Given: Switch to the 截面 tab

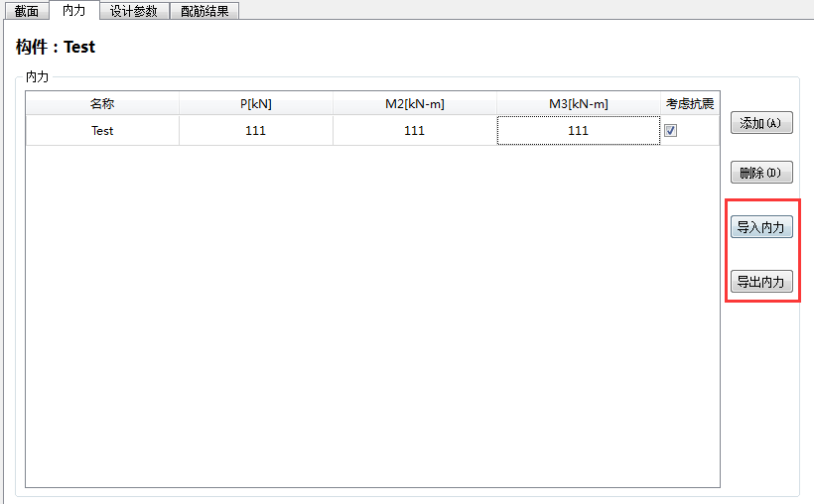Looking at the screenshot, I should pos(26,11).
